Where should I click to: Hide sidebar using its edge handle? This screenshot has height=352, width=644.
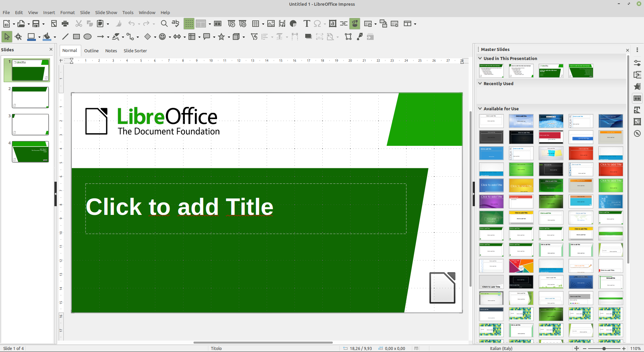(x=474, y=194)
